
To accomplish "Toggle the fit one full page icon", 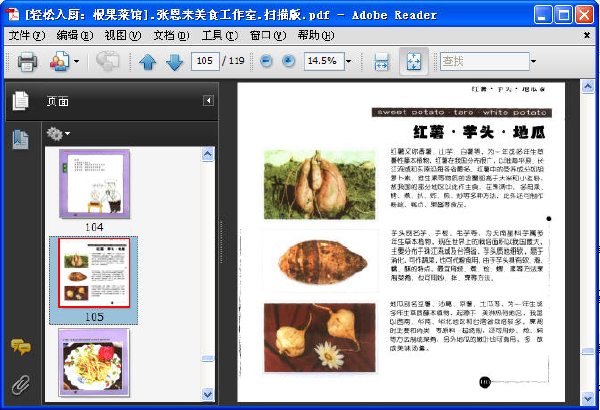I will [414, 62].
